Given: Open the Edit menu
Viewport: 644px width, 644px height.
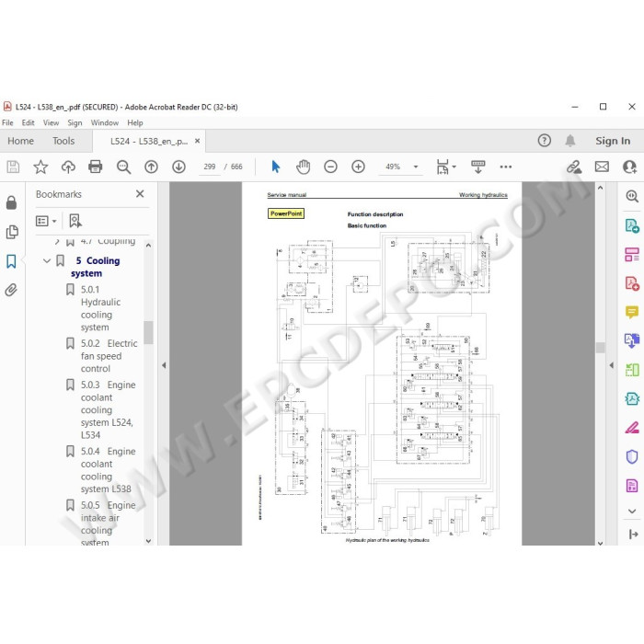Looking at the screenshot, I should (28, 122).
